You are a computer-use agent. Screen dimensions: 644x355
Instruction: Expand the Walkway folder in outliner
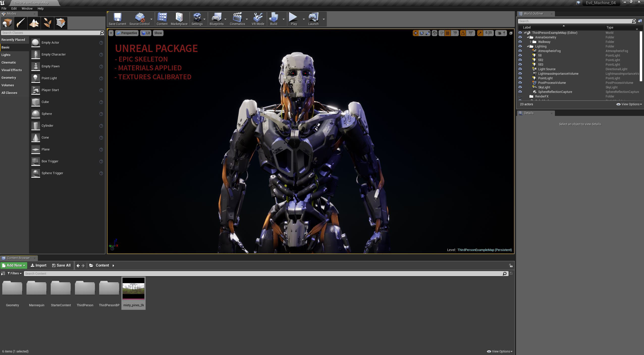click(531, 42)
